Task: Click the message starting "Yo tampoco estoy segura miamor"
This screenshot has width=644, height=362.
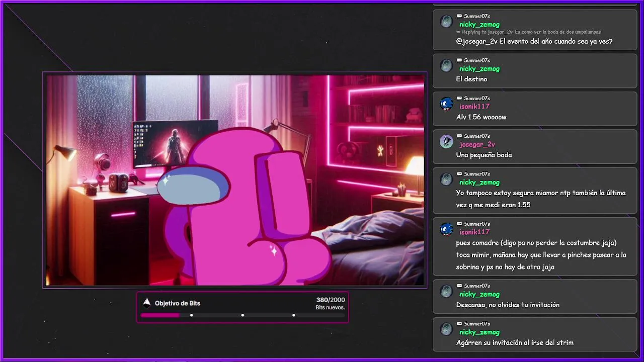Action: [541, 199]
